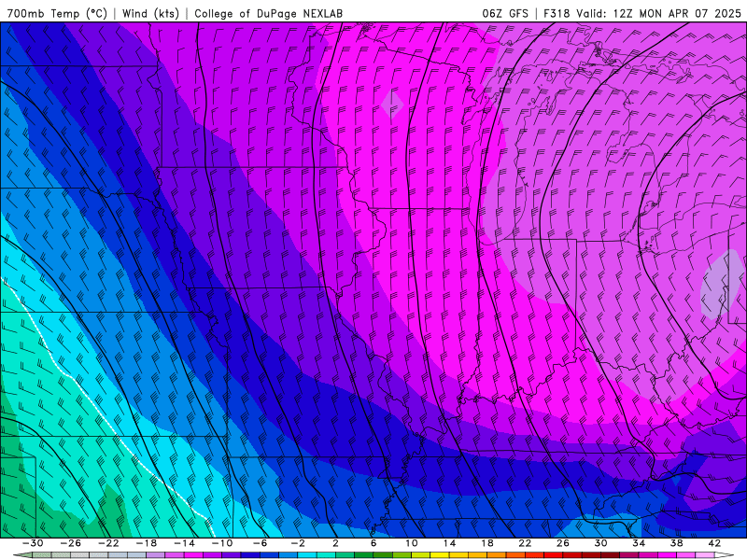The height and width of the screenshot is (560, 747).
Task: Click the "700mb Temp (°C)" title label
Action: click(x=57, y=13)
